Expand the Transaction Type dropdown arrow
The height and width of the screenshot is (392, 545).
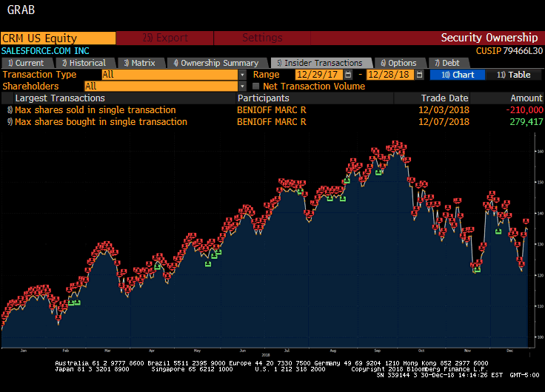tap(242, 75)
